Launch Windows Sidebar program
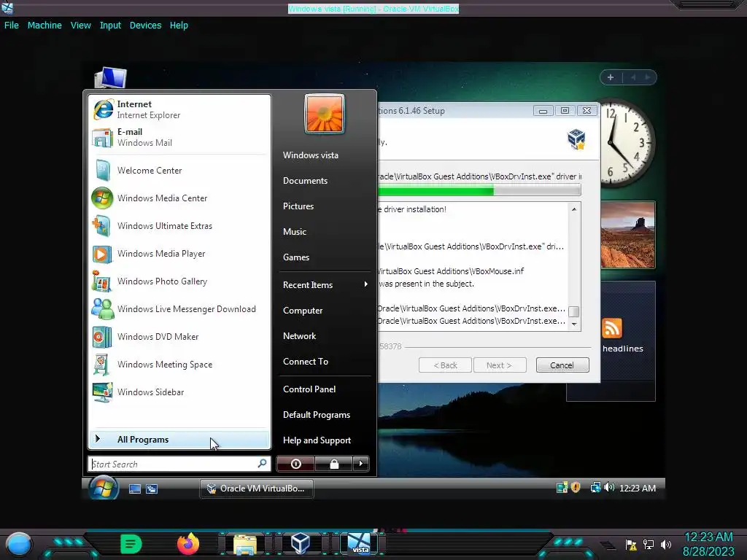 (x=179, y=392)
